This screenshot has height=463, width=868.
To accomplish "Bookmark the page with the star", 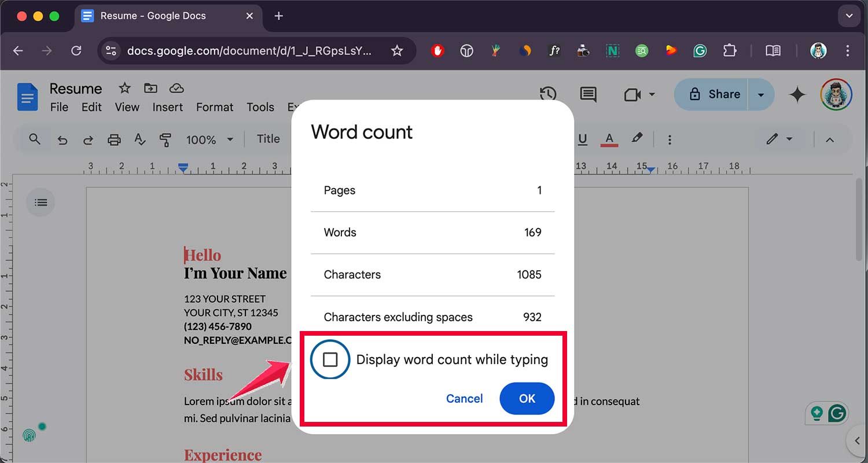I will 397,51.
